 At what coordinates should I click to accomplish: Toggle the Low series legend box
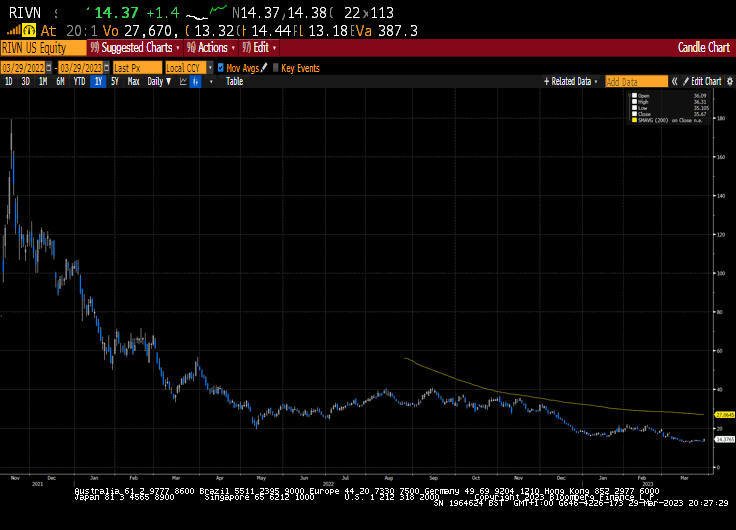(x=635, y=108)
